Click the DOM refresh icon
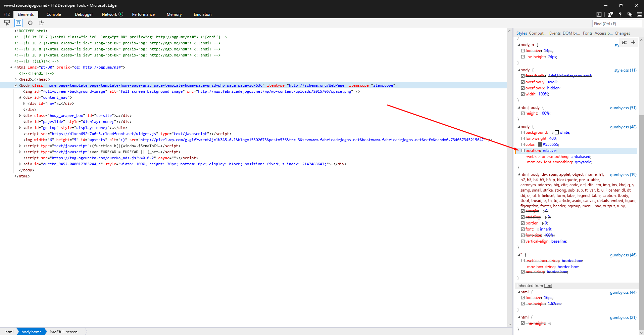 41,23
